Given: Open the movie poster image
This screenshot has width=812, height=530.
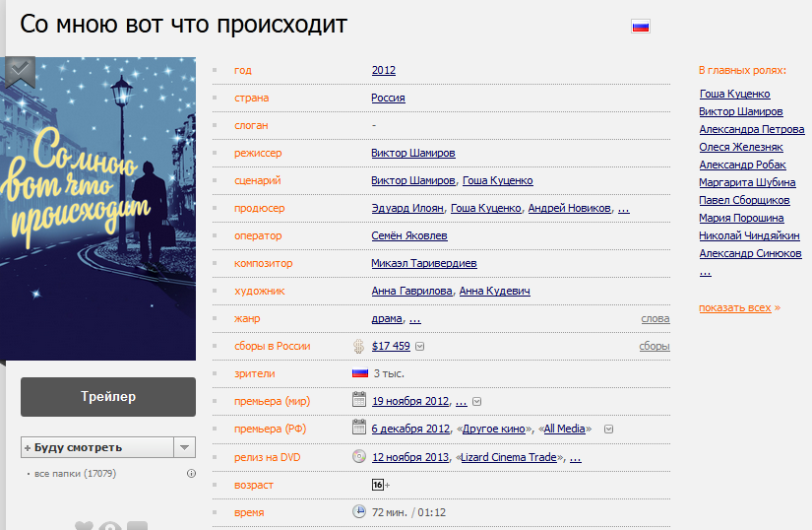Looking at the screenshot, I should [x=97, y=209].
